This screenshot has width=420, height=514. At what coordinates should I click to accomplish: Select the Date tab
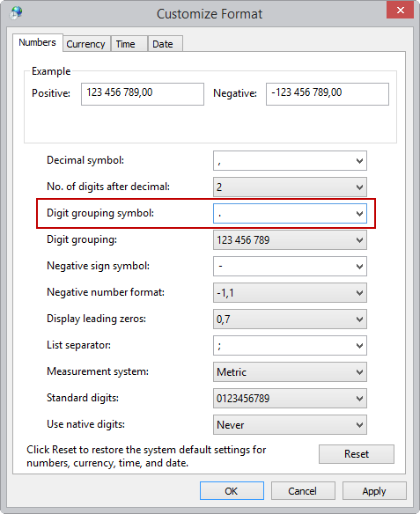click(163, 44)
